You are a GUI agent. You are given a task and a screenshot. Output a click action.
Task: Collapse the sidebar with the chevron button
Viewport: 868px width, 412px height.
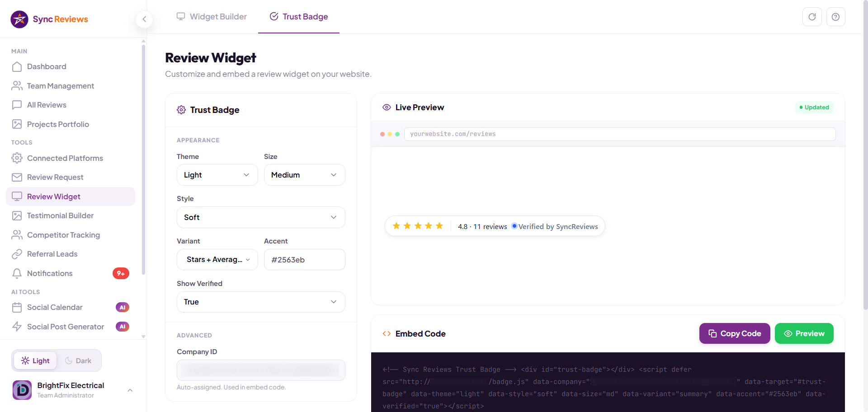click(x=144, y=19)
